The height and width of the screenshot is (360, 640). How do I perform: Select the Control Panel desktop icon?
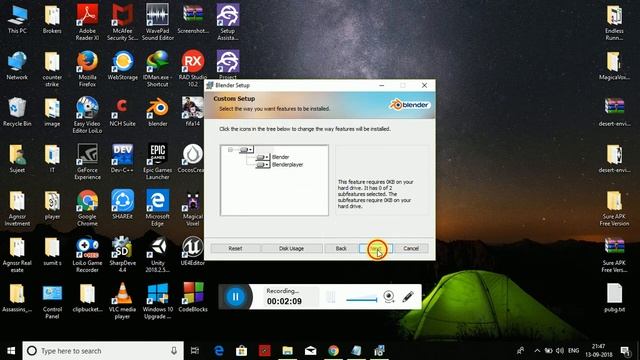click(x=52, y=301)
